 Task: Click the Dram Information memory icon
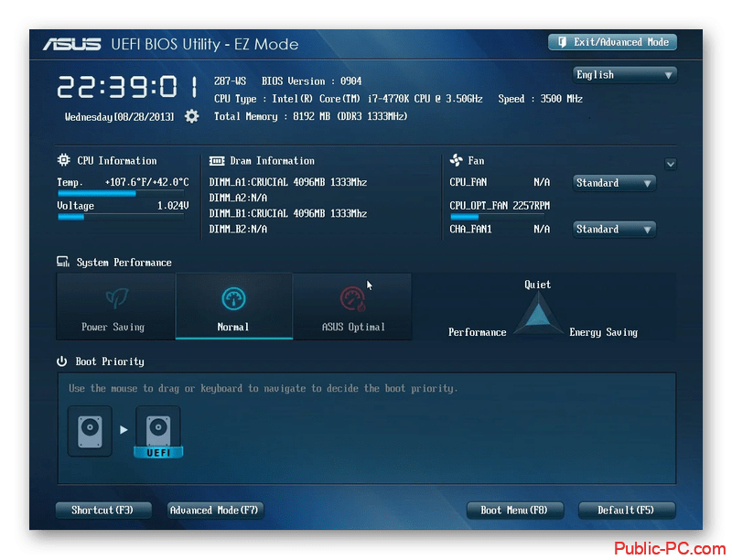click(x=217, y=160)
